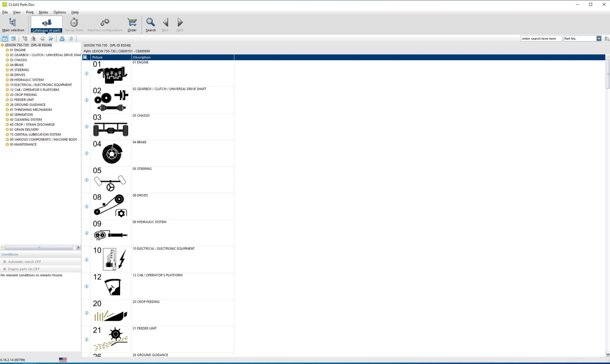Click the US flag language icon
This screenshot has width=610, height=364.
click(63, 359)
